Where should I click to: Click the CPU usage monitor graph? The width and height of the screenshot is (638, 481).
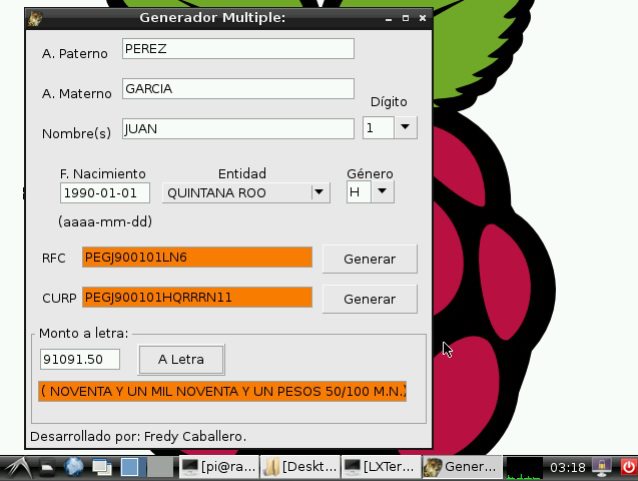coord(522,468)
